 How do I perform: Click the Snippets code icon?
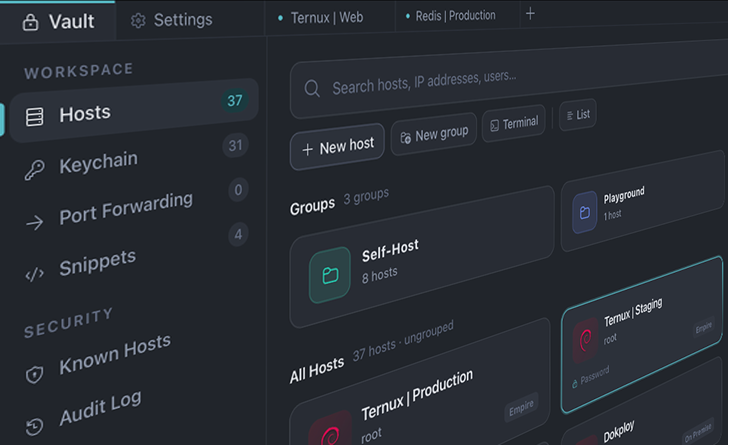[34, 274]
